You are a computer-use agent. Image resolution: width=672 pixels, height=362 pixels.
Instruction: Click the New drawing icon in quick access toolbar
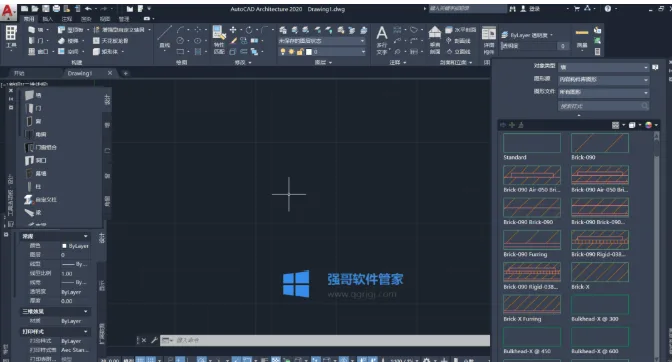pyautogui.click(x=25, y=9)
